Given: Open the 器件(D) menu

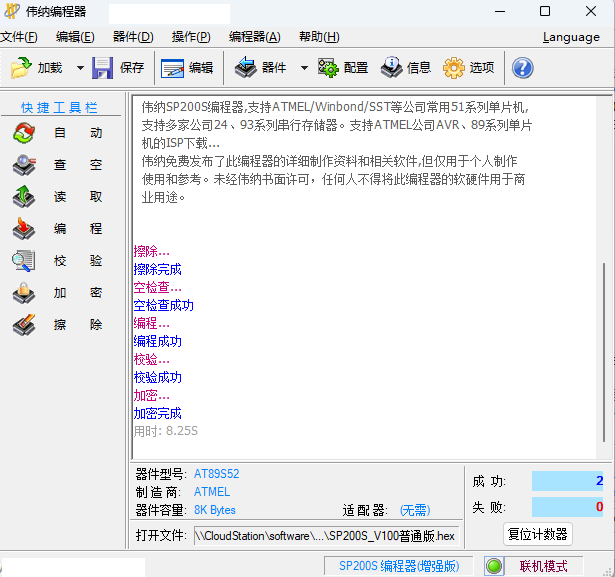Looking at the screenshot, I should pyautogui.click(x=133, y=37).
